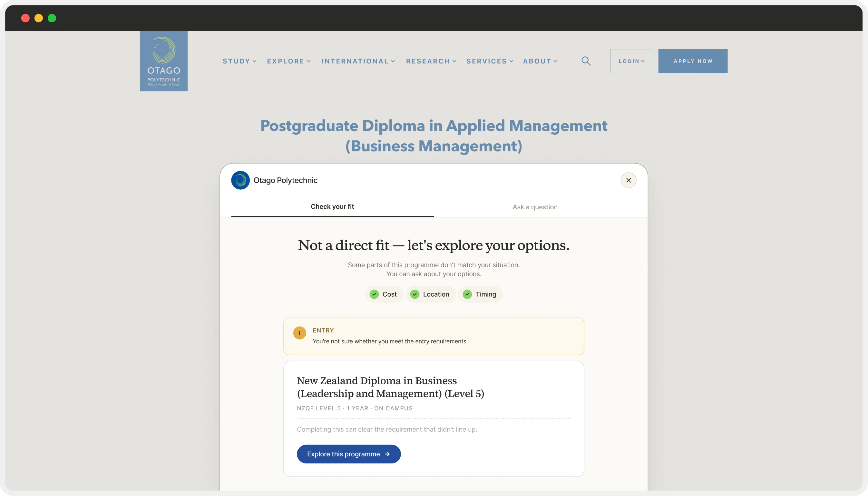Click Explore this programme button
The image size is (868, 496).
click(348, 454)
